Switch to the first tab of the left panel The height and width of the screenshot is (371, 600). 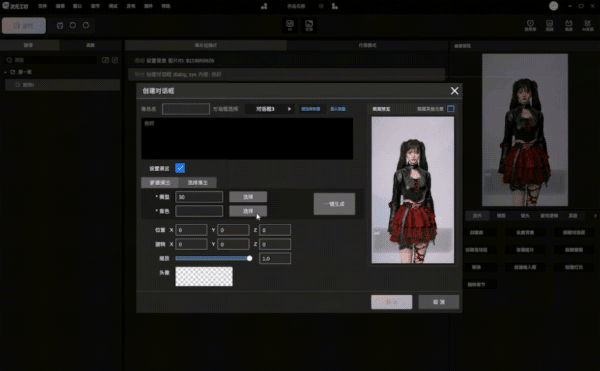29,45
